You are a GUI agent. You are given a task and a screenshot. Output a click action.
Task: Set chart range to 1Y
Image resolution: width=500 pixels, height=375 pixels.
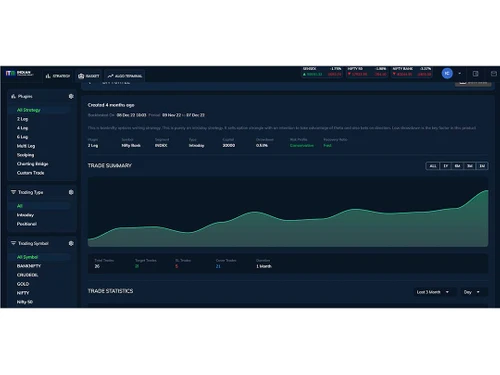click(x=446, y=166)
